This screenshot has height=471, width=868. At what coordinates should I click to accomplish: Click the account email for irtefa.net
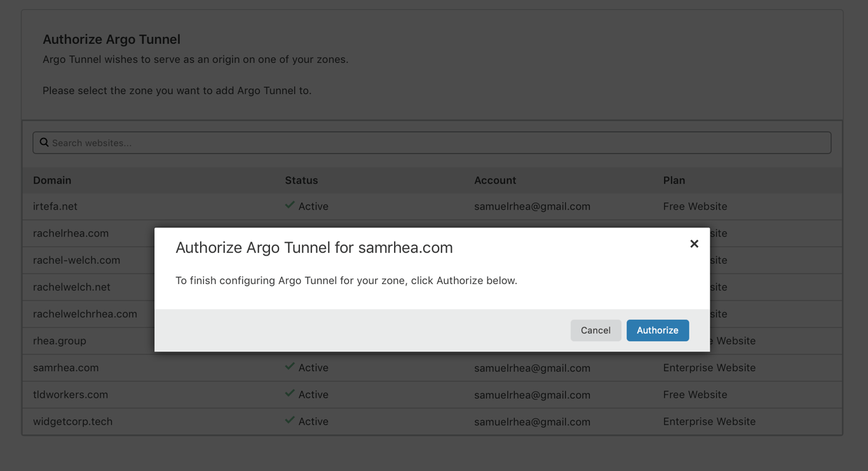click(x=532, y=207)
